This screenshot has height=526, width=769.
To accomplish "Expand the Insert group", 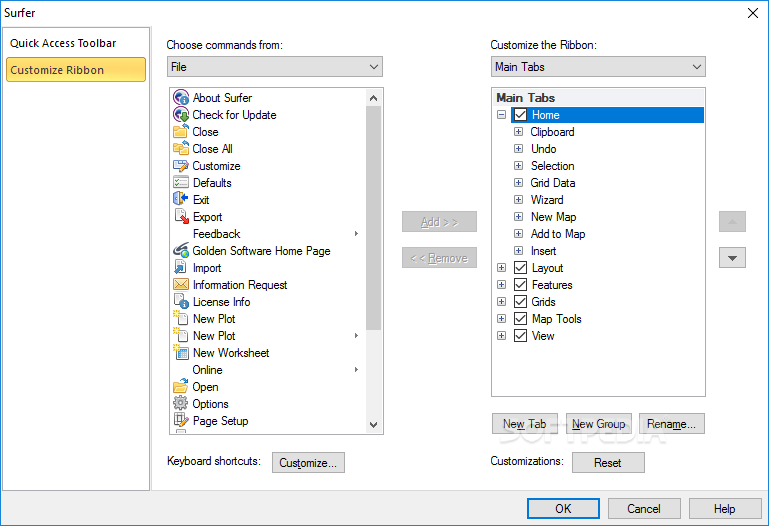I will tap(518, 250).
